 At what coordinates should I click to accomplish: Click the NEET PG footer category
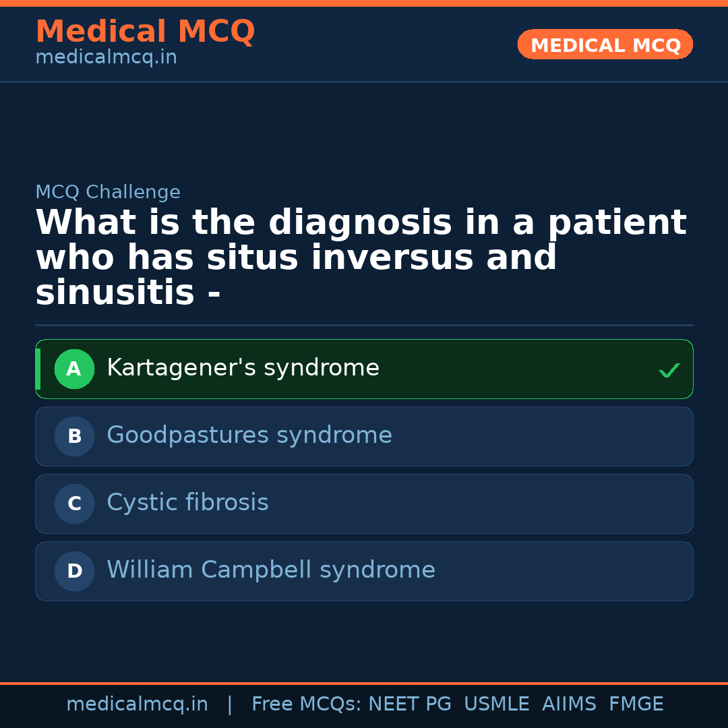[x=409, y=704]
